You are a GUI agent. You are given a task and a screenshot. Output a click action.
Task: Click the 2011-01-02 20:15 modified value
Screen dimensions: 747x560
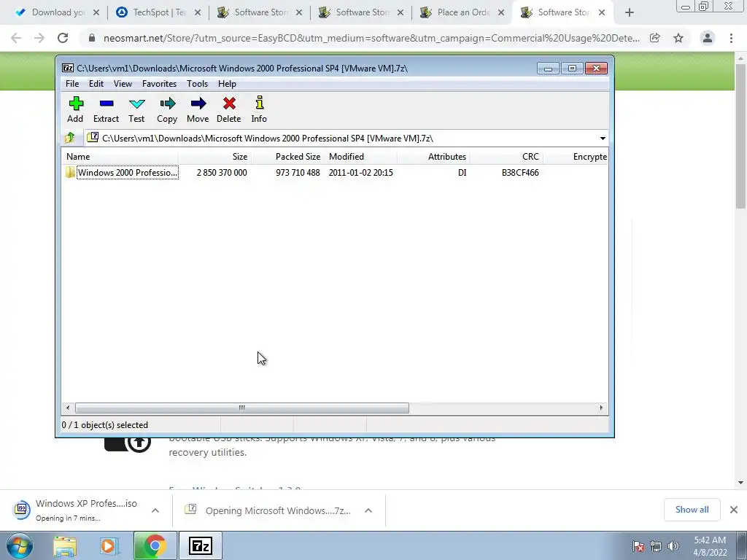click(360, 172)
